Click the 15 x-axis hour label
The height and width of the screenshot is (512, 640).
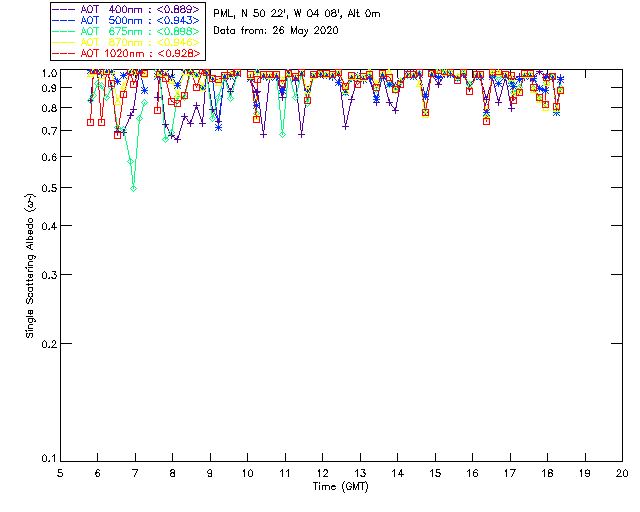(435, 473)
